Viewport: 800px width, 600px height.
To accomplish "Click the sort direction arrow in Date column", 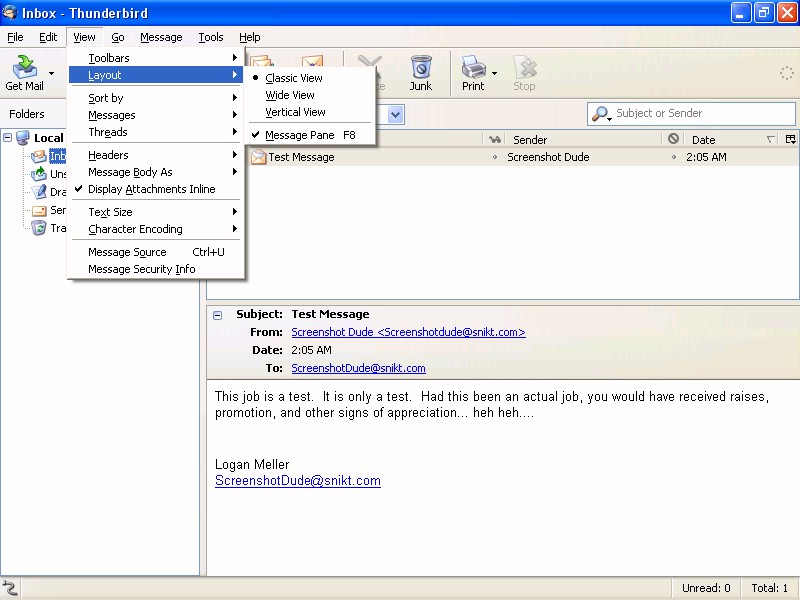I will tap(771, 139).
